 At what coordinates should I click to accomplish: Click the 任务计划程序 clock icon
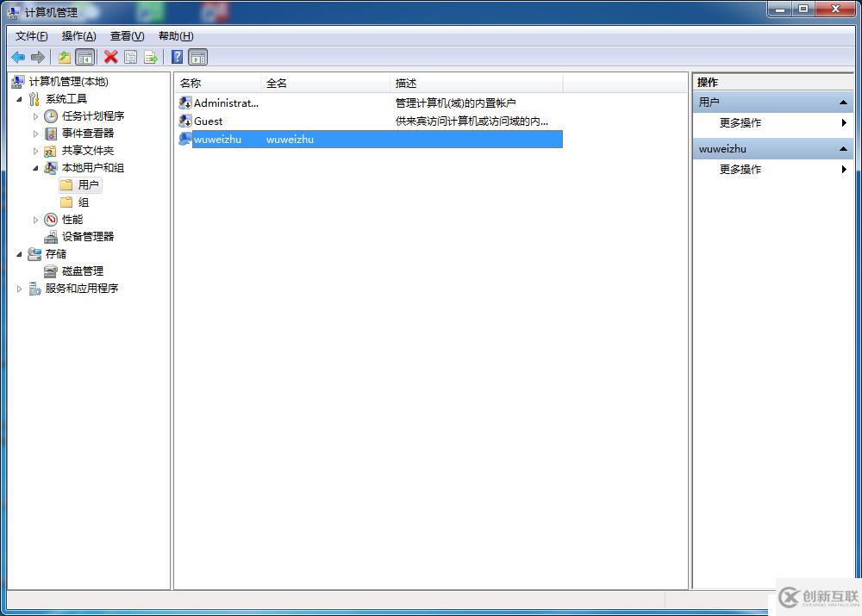click(x=51, y=116)
